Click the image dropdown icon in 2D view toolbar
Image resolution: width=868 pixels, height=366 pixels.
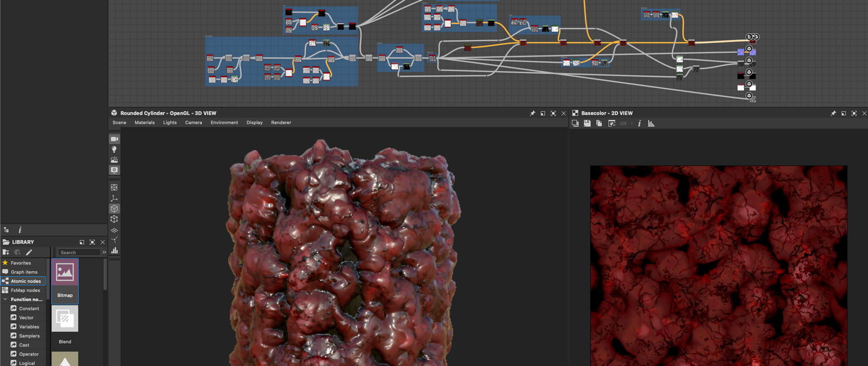(612, 123)
